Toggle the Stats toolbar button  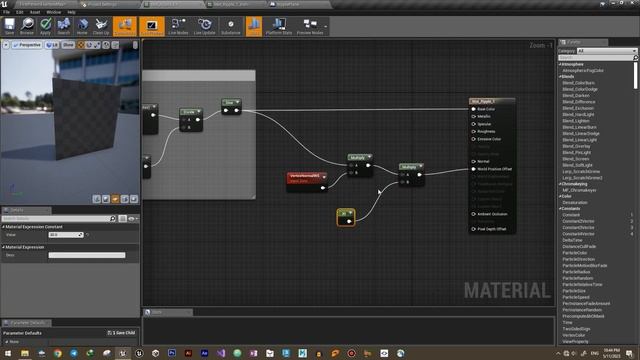[254, 26]
